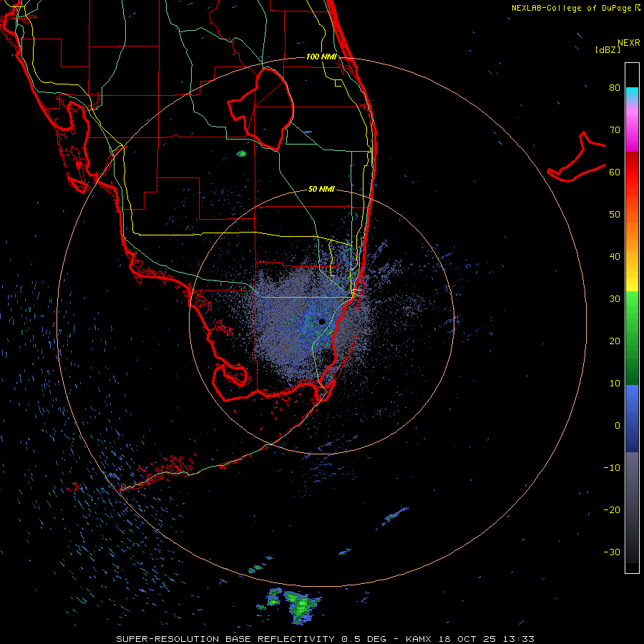Click the Lake Okeechobee red outline
644x644 pixels.
[260, 109]
